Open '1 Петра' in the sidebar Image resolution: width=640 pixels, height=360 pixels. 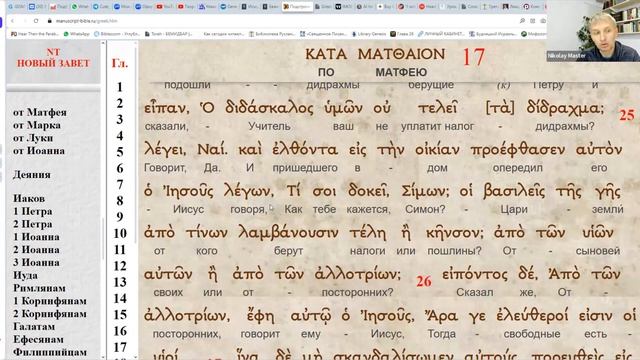(33, 211)
